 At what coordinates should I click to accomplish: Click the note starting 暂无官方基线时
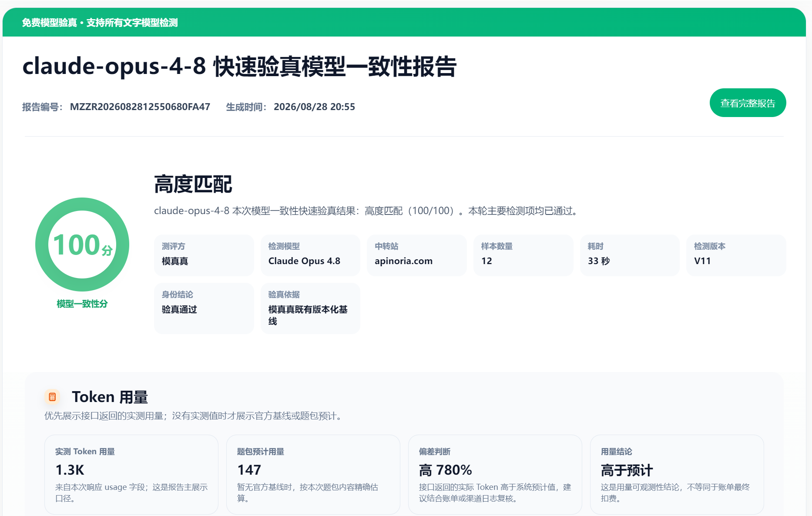(308, 493)
